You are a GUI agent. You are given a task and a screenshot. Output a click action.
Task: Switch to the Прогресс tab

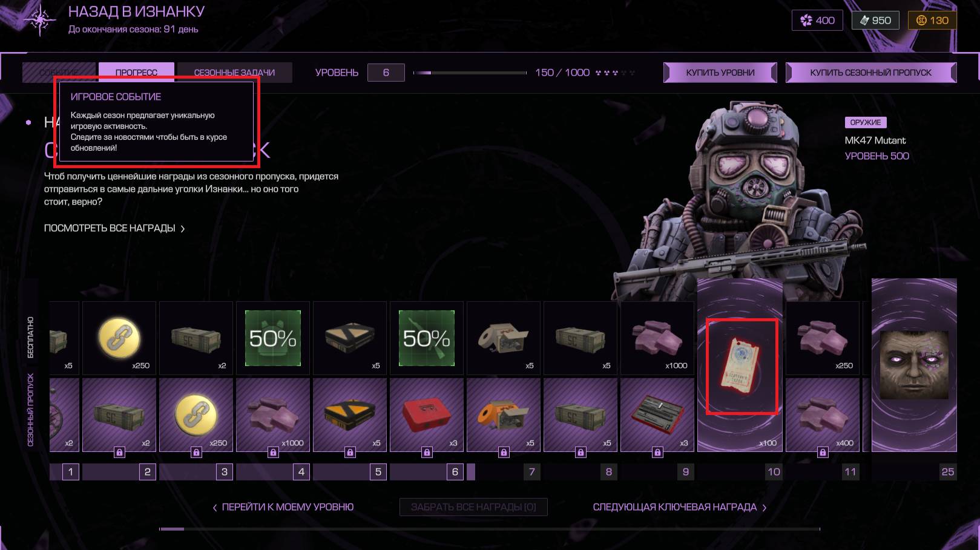136,72
